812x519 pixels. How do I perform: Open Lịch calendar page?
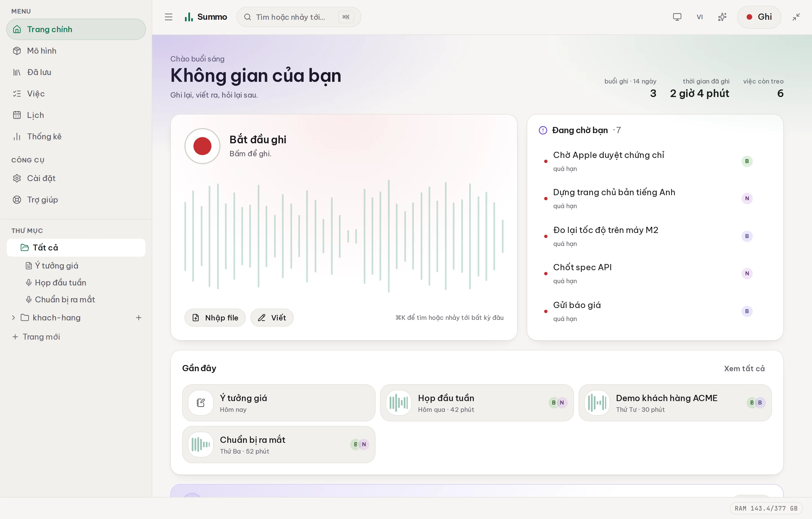[x=76, y=115]
